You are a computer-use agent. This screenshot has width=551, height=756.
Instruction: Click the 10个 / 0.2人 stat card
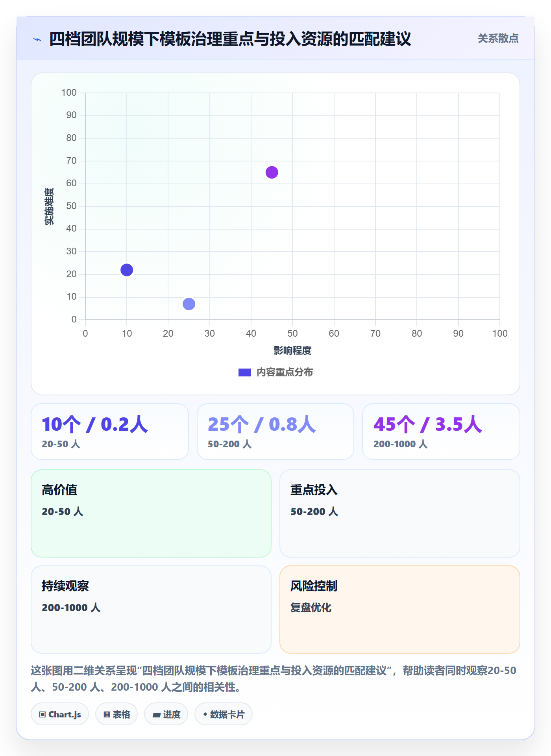(110, 432)
